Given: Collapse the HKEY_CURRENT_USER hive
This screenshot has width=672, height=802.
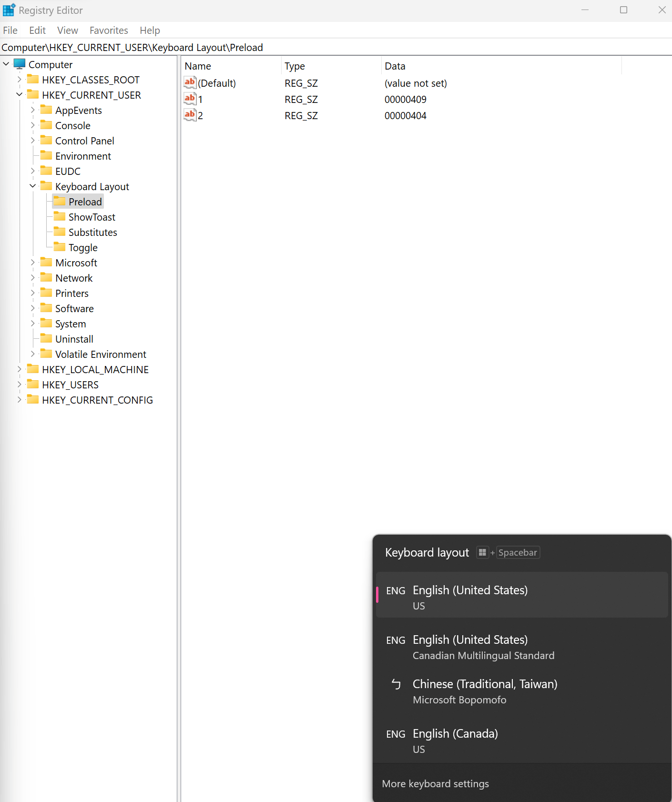Looking at the screenshot, I should point(20,94).
